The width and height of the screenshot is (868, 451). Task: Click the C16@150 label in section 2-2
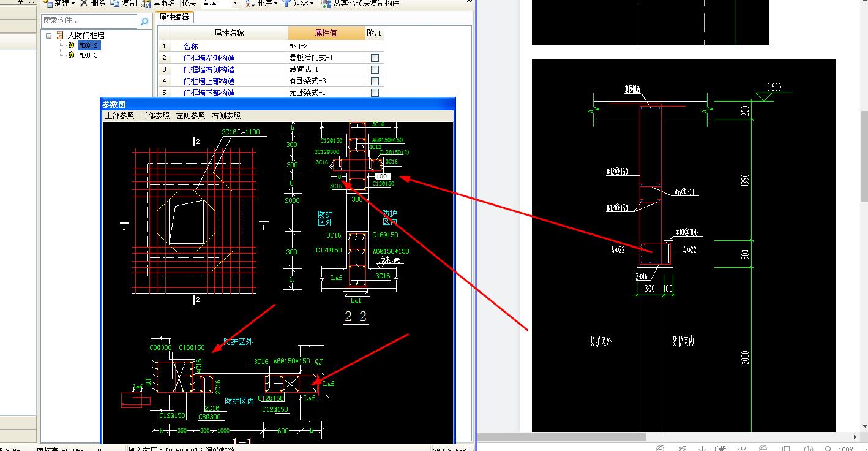tap(385, 235)
